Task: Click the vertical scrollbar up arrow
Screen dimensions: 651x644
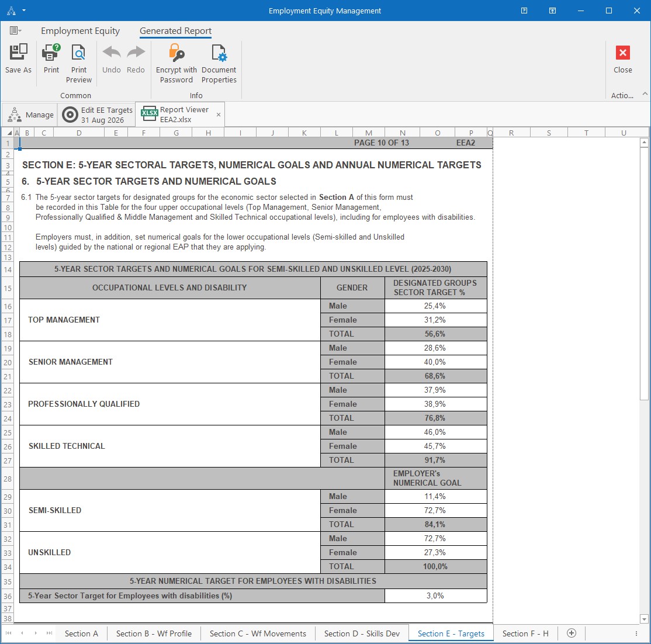Action: coord(644,143)
